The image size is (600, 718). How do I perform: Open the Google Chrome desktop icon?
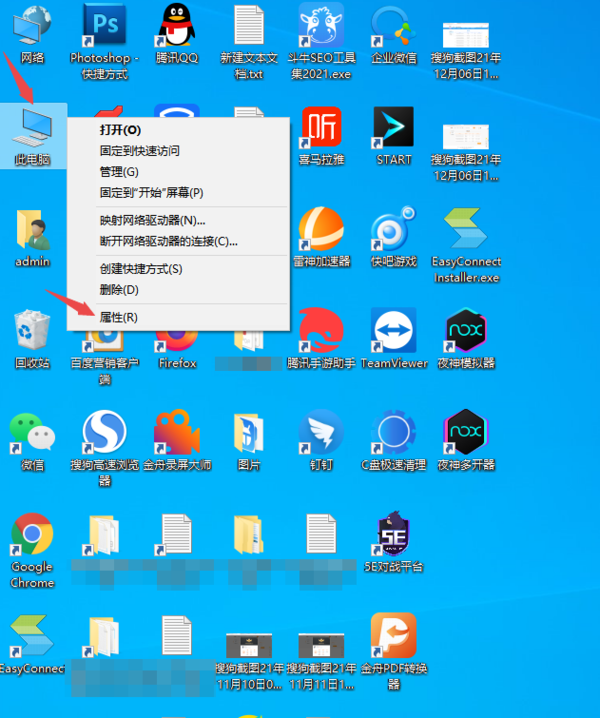[x=32, y=533]
